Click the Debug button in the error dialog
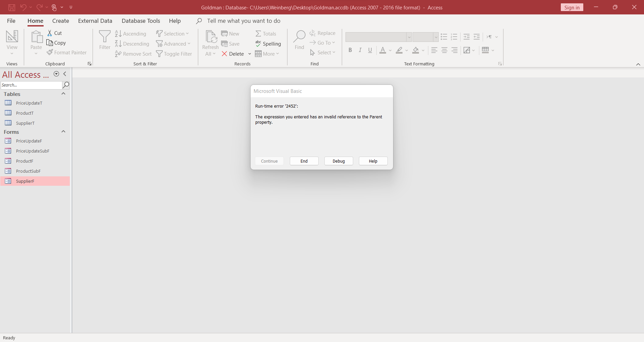 pyautogui.click(x=338, y=161)
